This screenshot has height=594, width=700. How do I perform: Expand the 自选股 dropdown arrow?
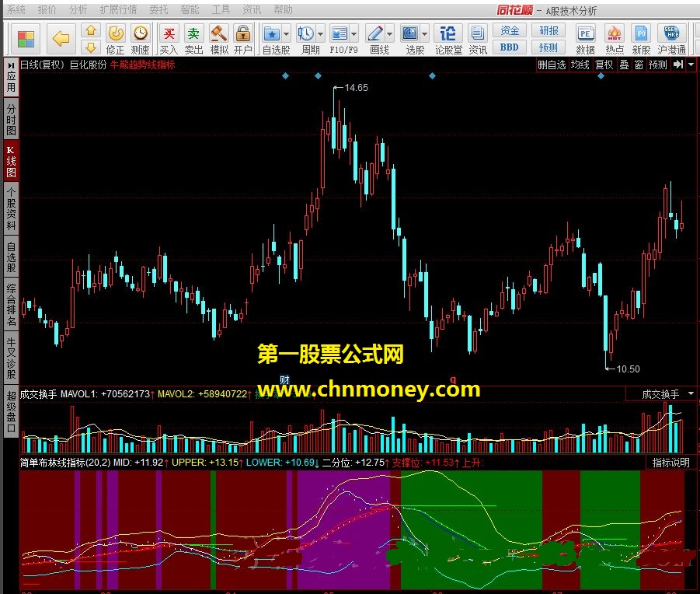pyautogui.click(x=286, y=34)
